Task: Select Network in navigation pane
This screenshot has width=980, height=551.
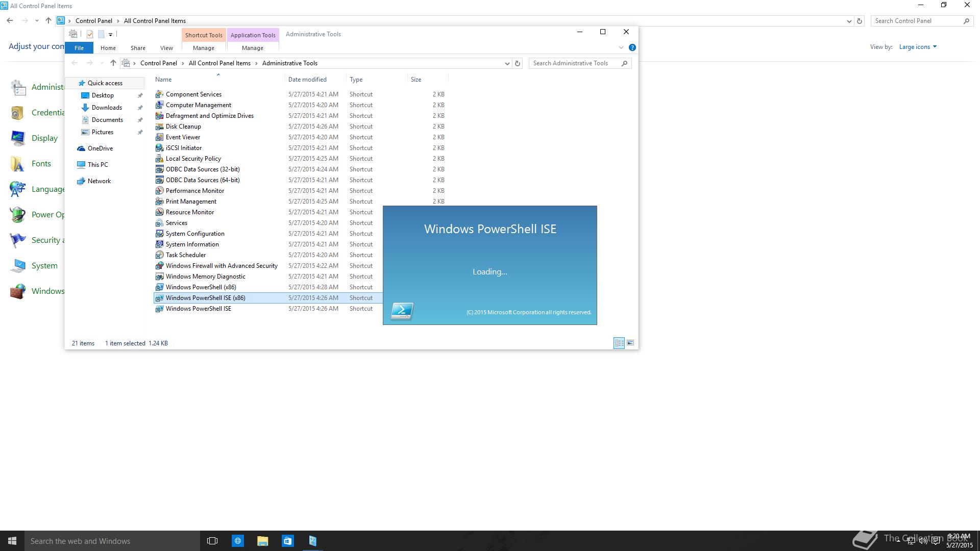Action: tap(99, 181)
